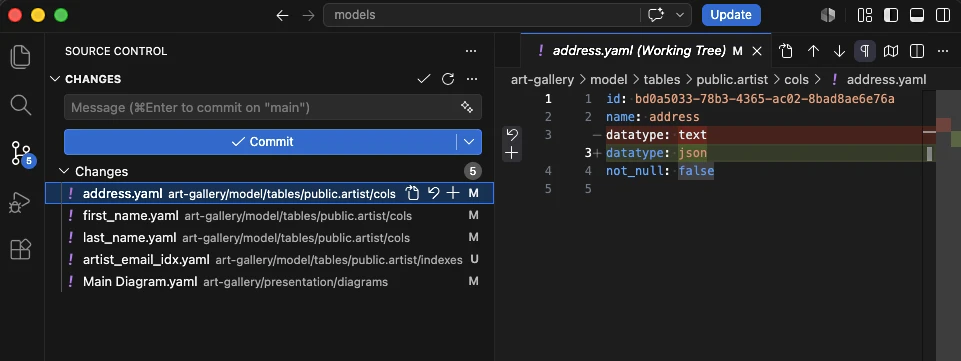Open Source Control view with 5 badge
Screen dimensions: 961x361
(21, 153)
